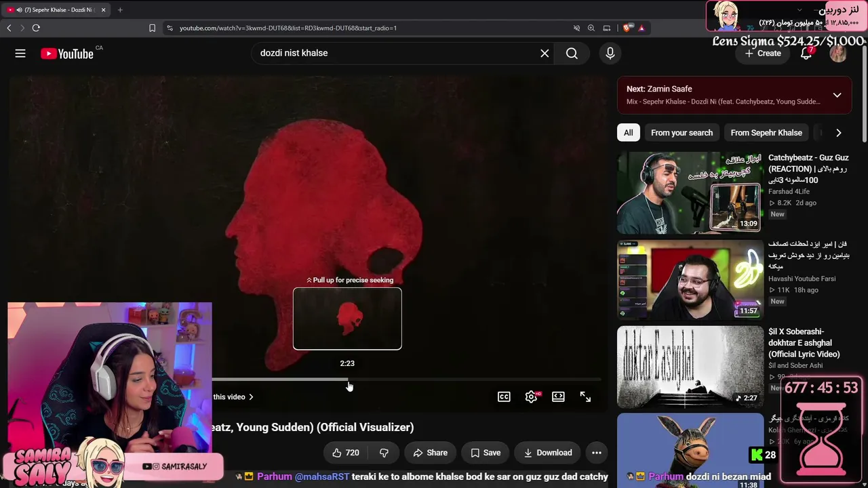The height and width of the screenshot is (488, 868).
Task: Click the crossed-out eye icon in address bar
Action: pyautogui.click(x=576, y=28)
